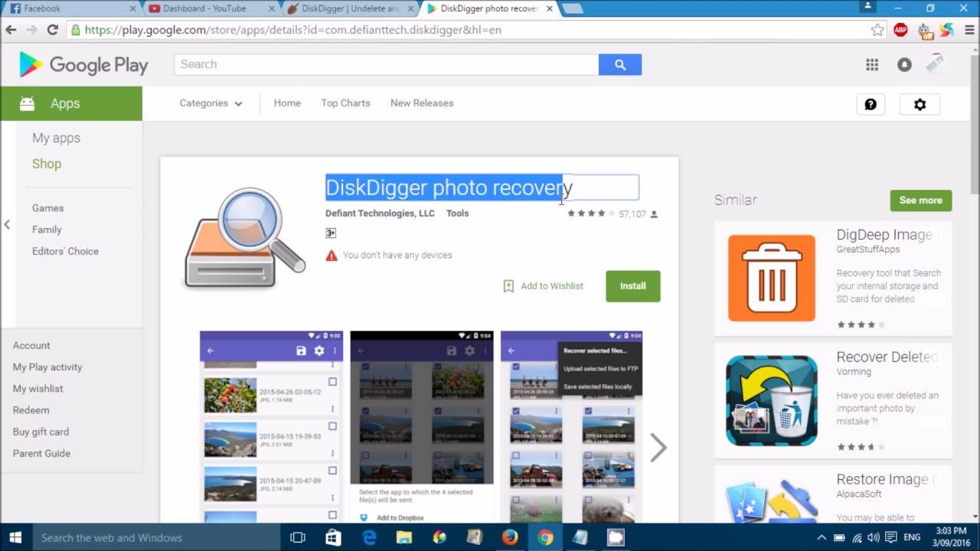Bookmark page with the star icon

877,30
